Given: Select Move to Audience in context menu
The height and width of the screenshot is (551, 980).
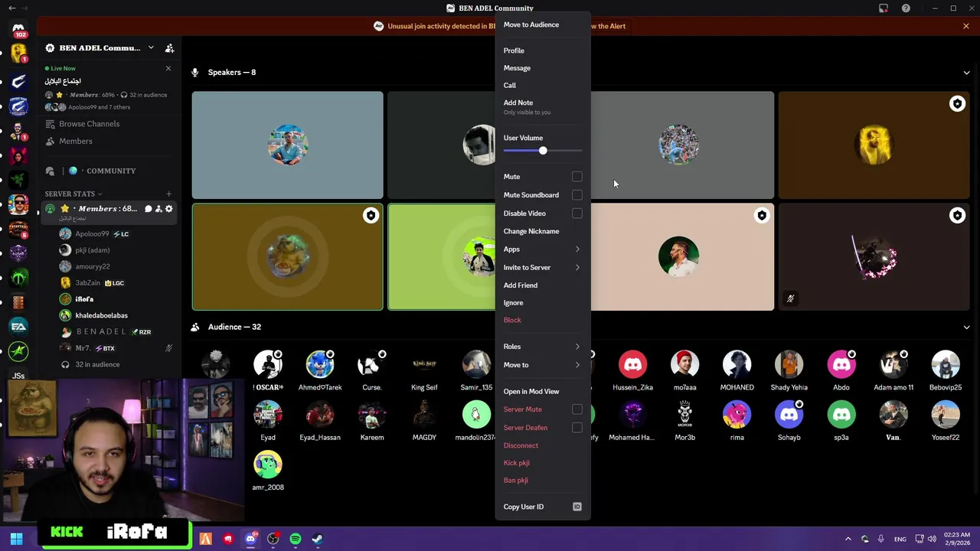Looking at the screenshot, I should coord(543,24).
